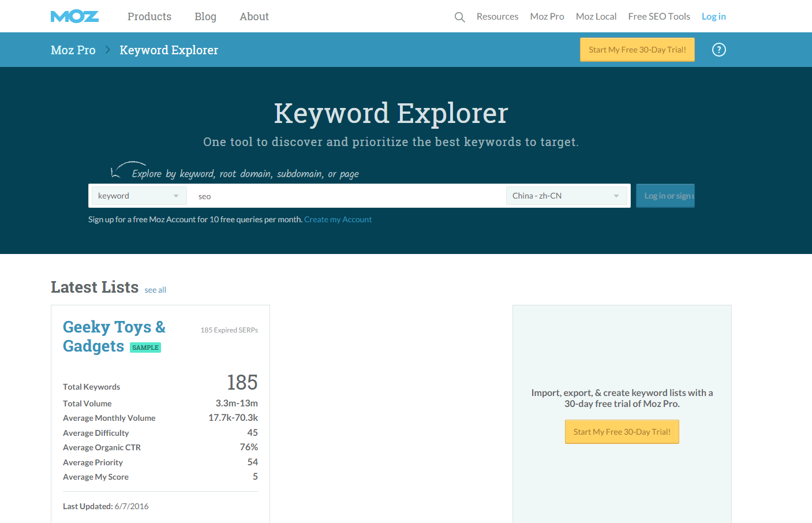This screenshot has height=523, width=812.
Task: Open the site search magnifier icon
Action: [459, 17]
